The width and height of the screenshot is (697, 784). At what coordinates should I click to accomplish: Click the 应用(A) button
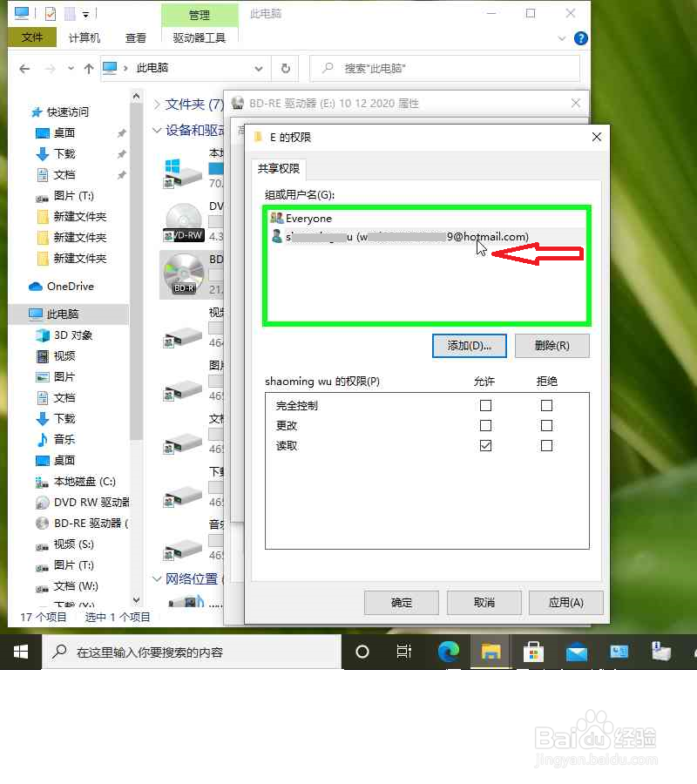pyautogui.click(x=565, y=602)
